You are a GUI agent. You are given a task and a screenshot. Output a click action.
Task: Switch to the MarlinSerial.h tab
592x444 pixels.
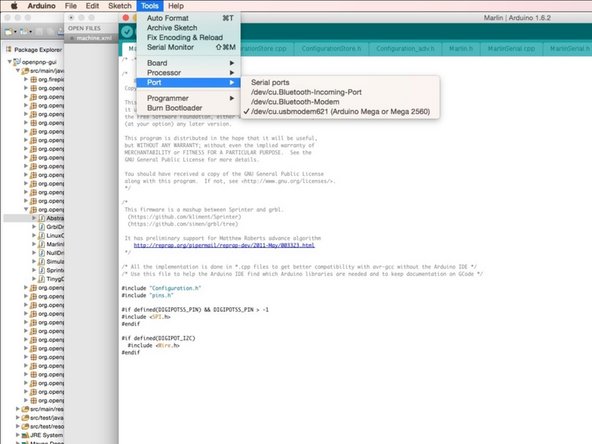pos(568,49)
